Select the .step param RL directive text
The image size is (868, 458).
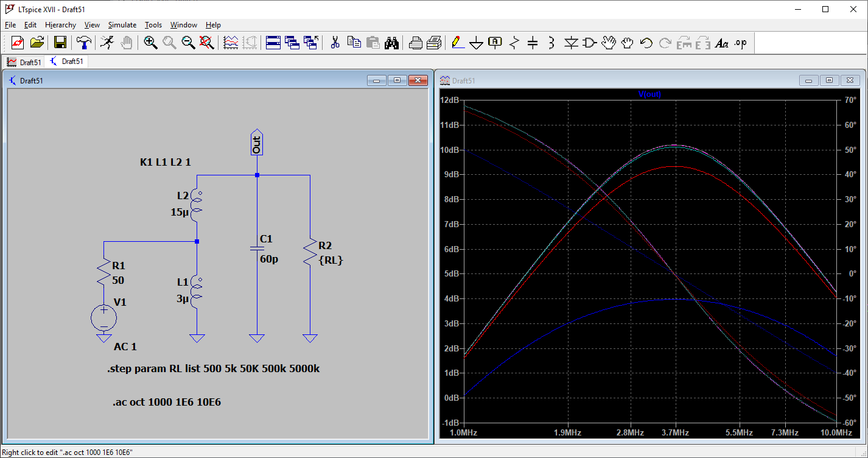(213, 369)
